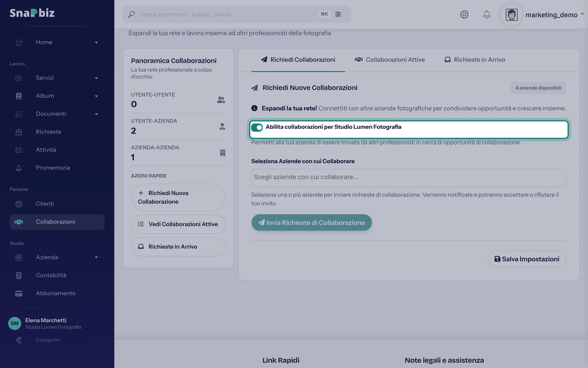The width and height of the screenshot is (588, 368).
Task: Click the Home house icon in sidebar
Action: (19, 42)
